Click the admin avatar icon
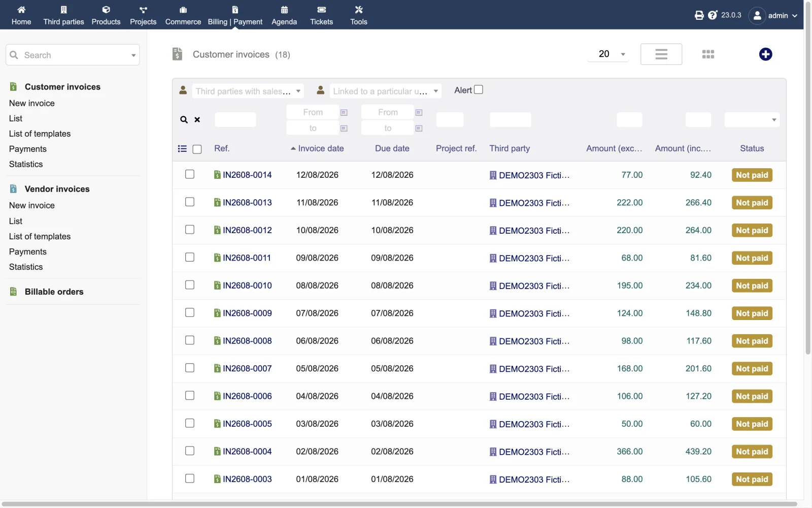 [x=757, y=16]
